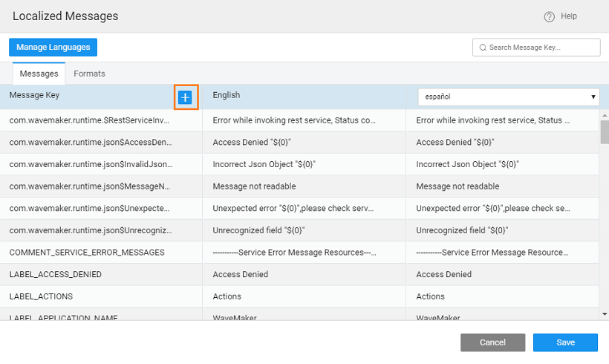This screenshot has width=609, height=364.
Task: Select the LABEL_ACCESS_DENIED message key row
Action: (x=56, y=274)
